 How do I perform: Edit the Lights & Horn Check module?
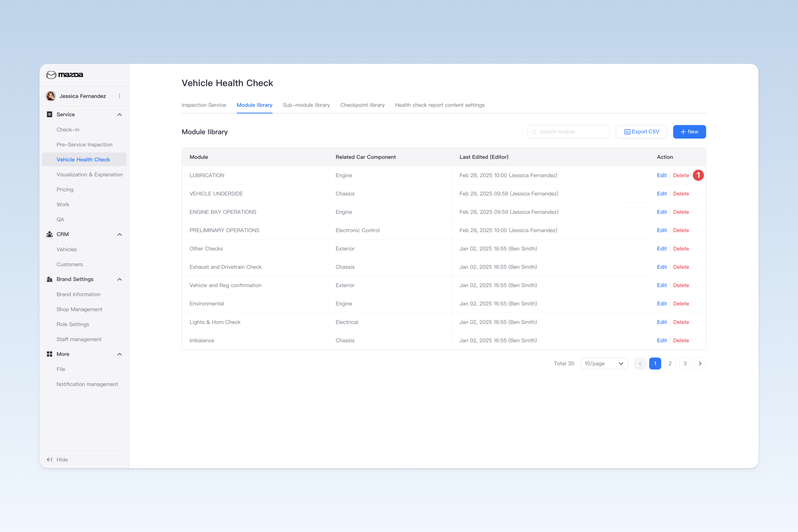pyautogui.click(x=662, y=322)
